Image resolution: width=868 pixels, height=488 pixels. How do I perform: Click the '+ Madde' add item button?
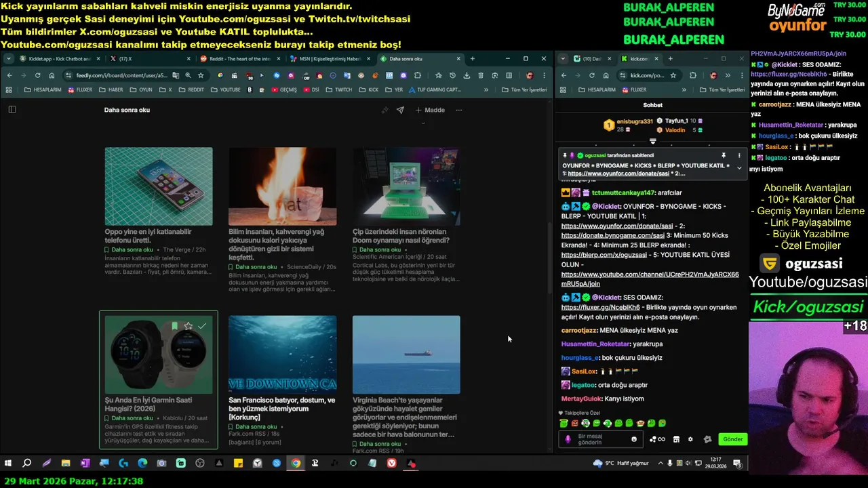pyautogui.click(x=430, y=110)
